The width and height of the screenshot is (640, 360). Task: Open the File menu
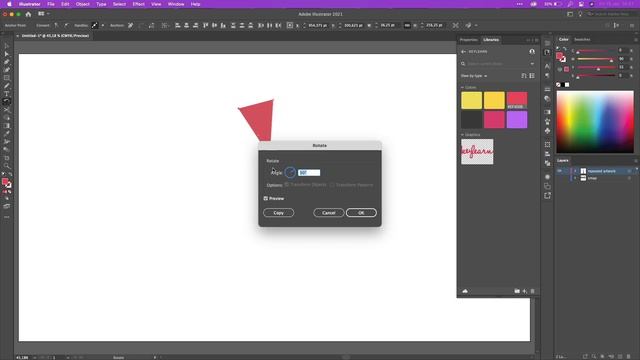[x=51, y=4]
